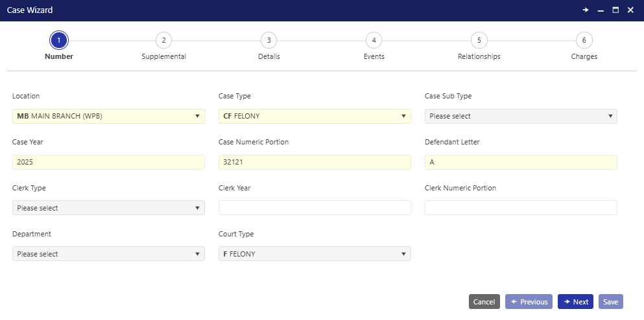Click step 1 Number circle
This screenshot has width=644, height=320.
58,40
